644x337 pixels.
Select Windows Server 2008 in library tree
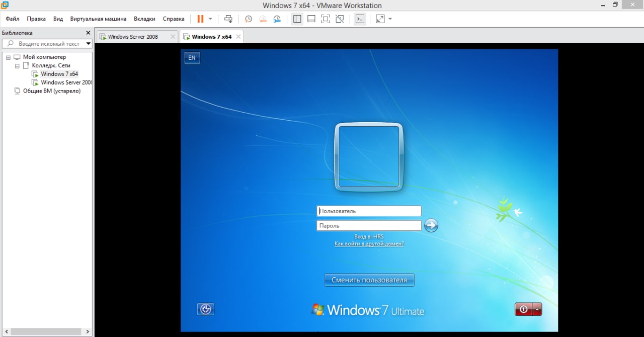tap(66, 82)
